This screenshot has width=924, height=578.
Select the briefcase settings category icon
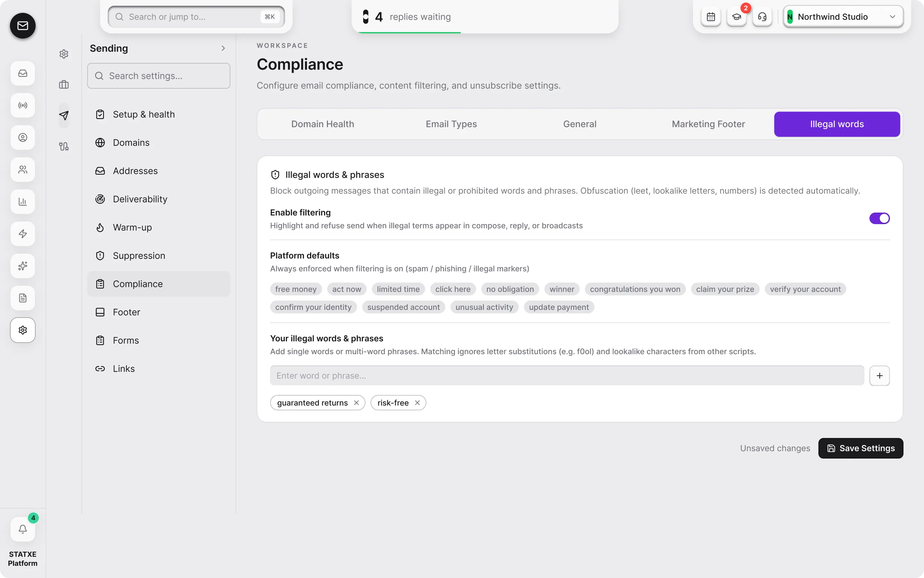[64, 84]
